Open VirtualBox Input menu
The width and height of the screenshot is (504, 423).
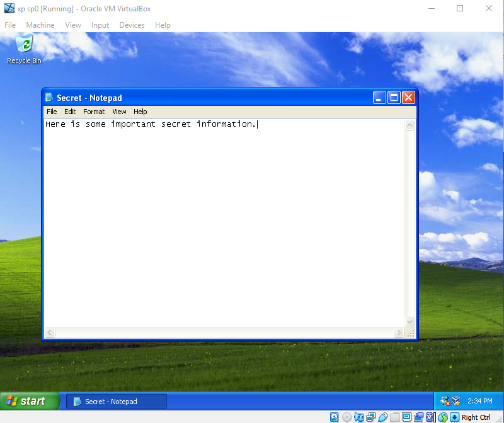(100, 25)
